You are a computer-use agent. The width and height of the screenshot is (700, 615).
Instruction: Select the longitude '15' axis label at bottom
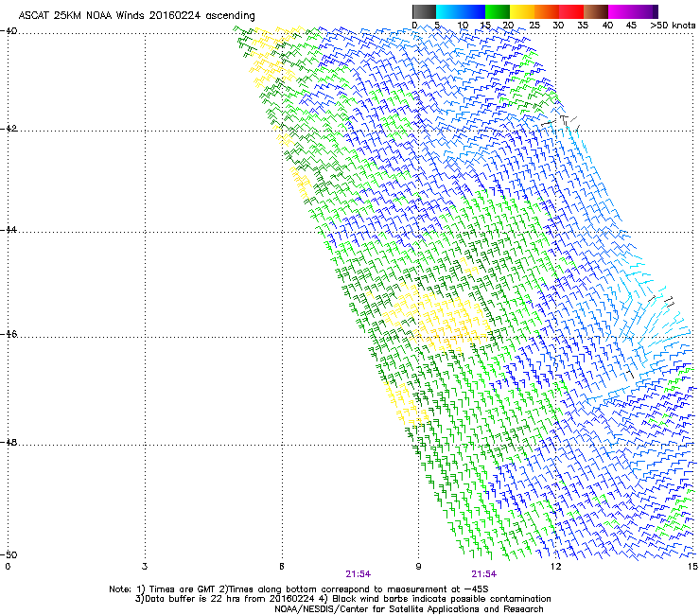[692, 567]
